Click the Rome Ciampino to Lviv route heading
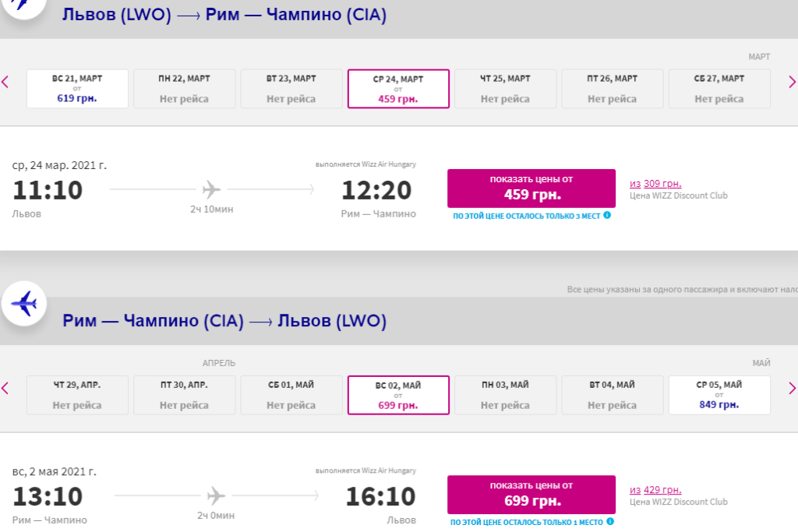Viewport: 798px width, 532px height. [224, 321]
